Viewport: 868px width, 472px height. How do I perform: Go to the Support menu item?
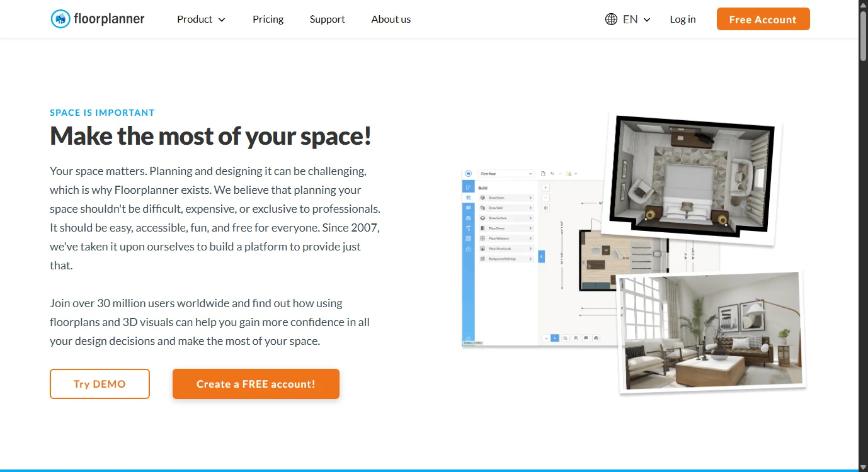[327, 20]
